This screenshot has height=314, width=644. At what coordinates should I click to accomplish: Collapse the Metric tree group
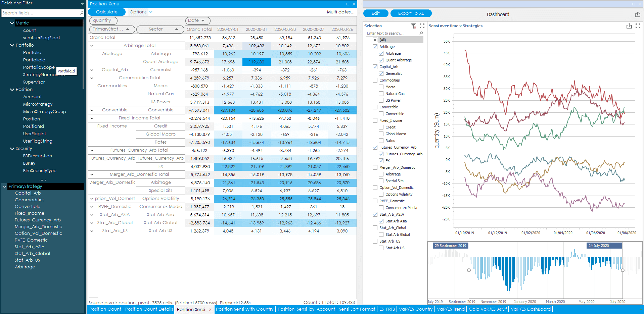[x=12, y=23]
